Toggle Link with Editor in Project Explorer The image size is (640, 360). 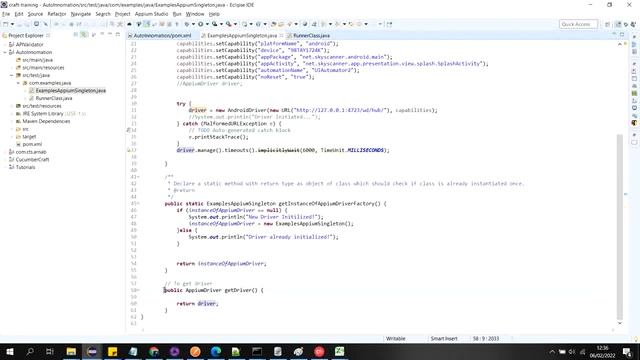click(x=84, y=35)
